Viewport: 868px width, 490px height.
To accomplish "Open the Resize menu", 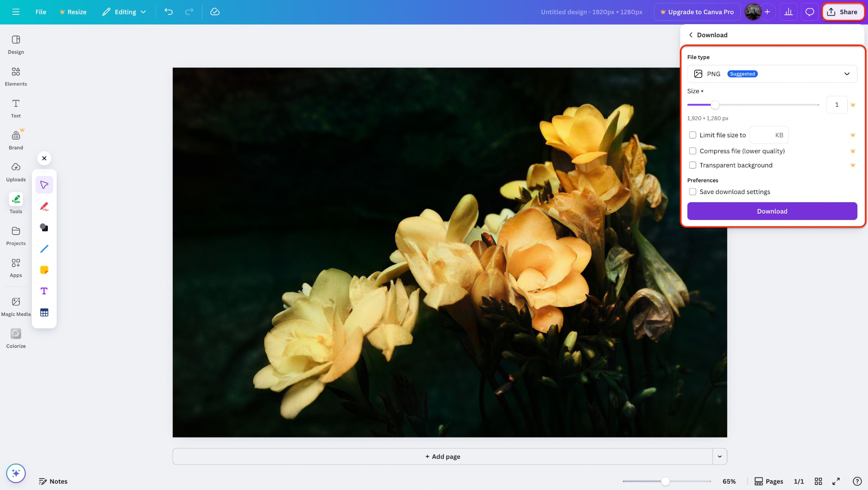I will coord(73,12).
